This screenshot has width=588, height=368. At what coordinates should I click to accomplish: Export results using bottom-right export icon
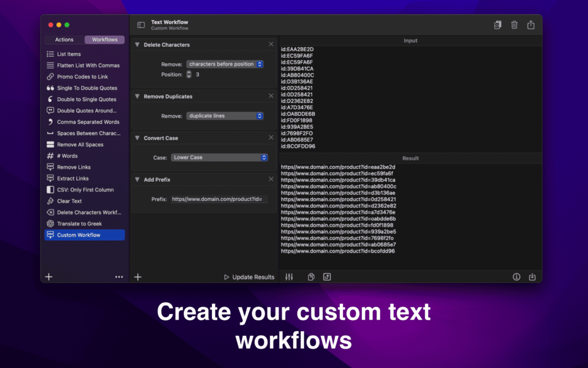tap(532, 277)
